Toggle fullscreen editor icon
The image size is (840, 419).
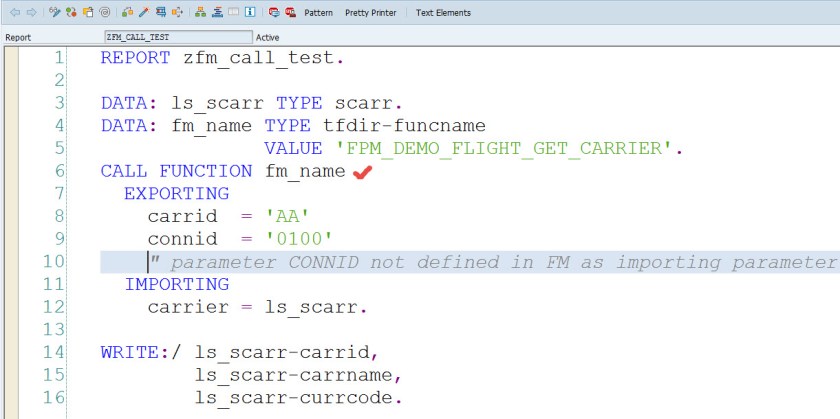(x=234, y=12)
